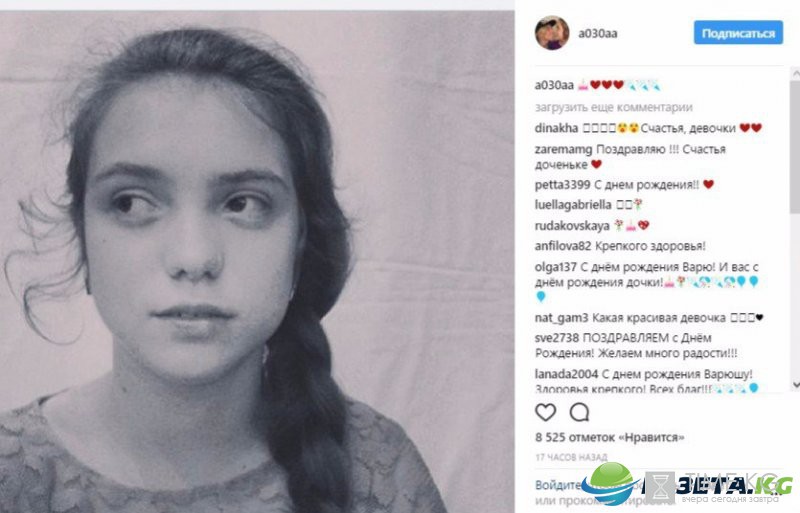Screen dimensions: 800x513
Task: Open luellagabriella commenter profile
Action: pos(573,205)
